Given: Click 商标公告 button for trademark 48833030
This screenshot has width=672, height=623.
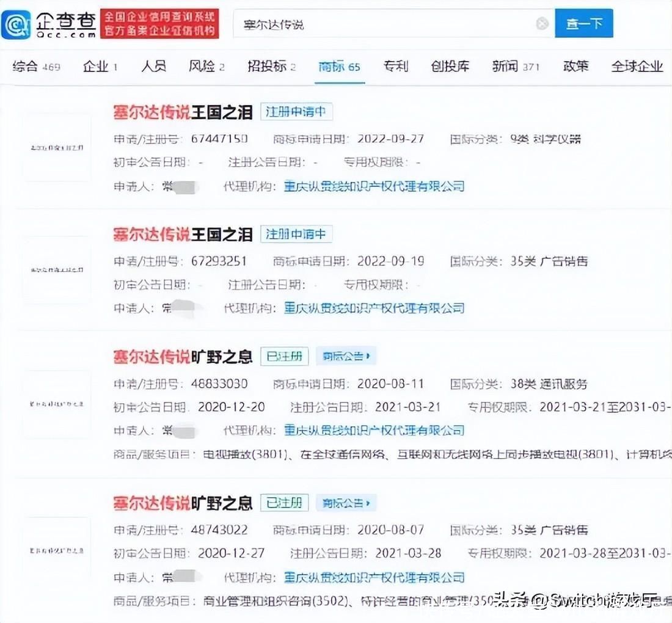Looking at the screenshot, I should 346,356.
